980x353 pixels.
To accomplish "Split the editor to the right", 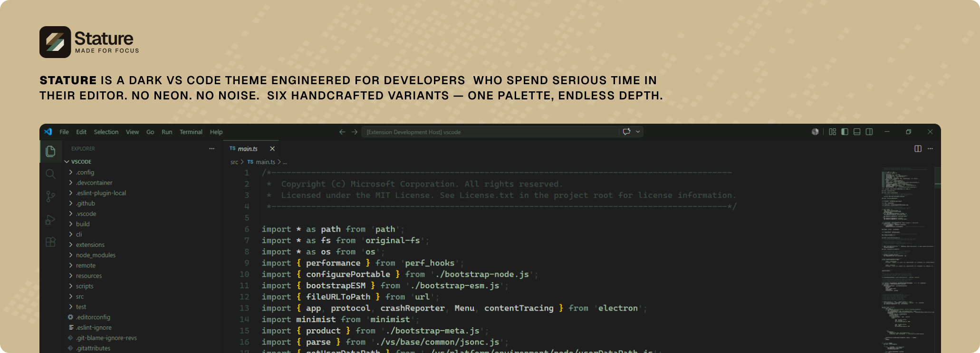I will tap(918, 149).
